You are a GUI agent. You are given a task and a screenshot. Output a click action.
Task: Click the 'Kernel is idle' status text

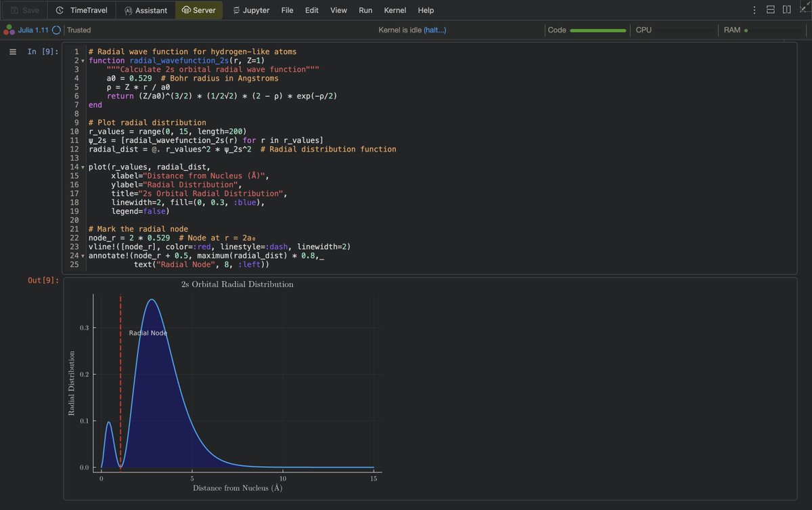pos(400,30)
